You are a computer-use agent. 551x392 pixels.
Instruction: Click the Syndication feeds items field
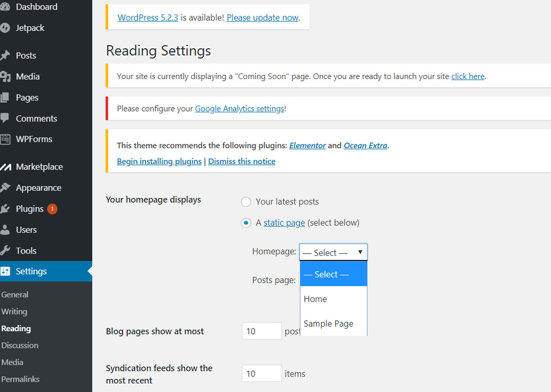pyautogui.click(x=262, y=373)
